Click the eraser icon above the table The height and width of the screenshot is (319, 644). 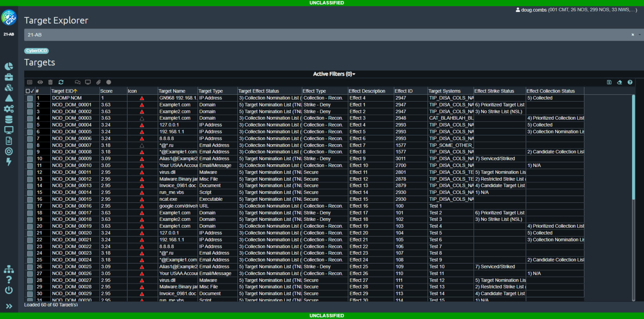tap(619, 83)
